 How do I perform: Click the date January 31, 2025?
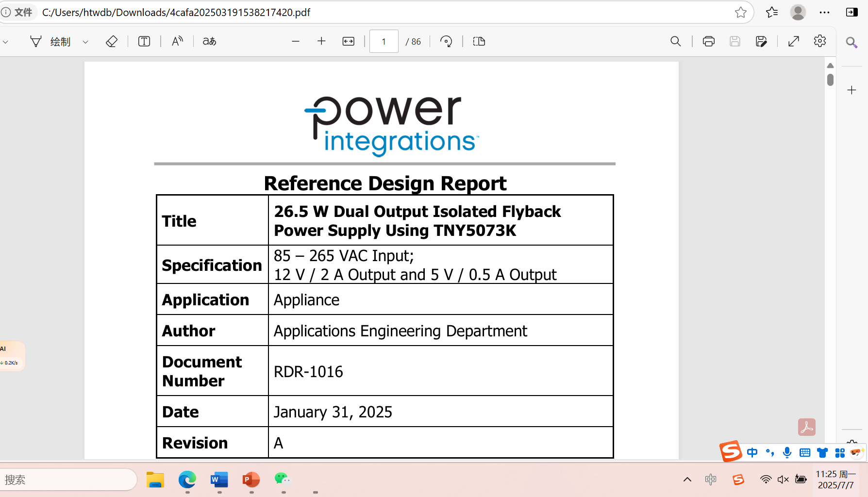pyautogui.click(x=333, y=412)
